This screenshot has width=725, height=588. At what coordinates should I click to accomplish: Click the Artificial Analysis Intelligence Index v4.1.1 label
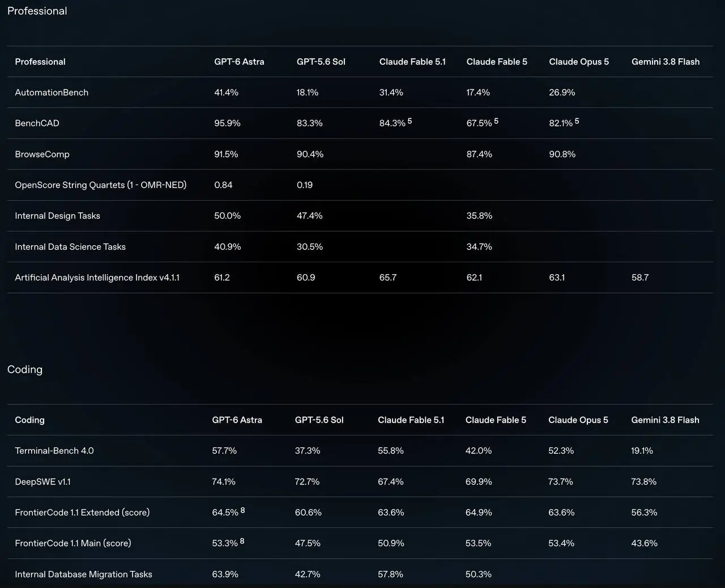(97, 278)
